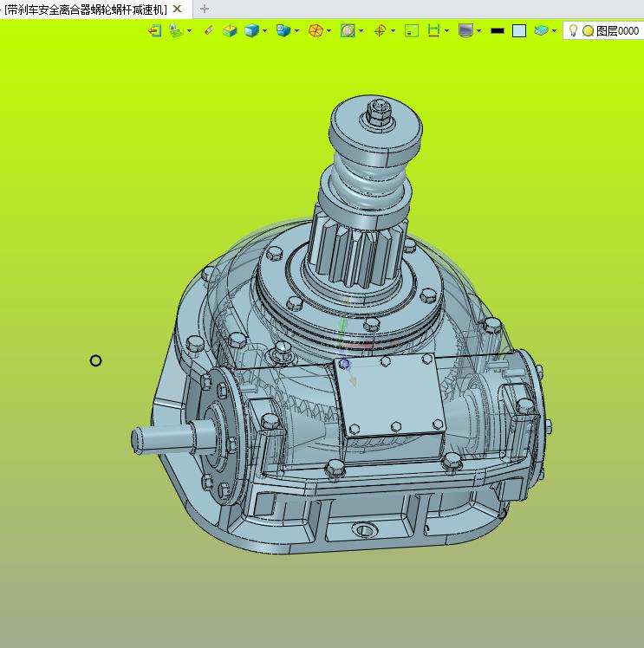The width and height of the screenshot is (644, 648).
Task: Click the yellow-top box view icon
Action: (230, 30)
